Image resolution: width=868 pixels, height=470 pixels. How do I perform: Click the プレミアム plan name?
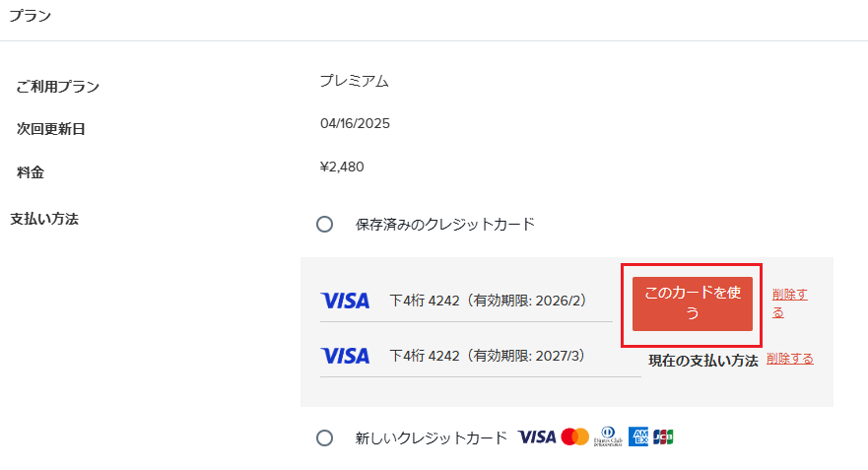coord(355,81)
